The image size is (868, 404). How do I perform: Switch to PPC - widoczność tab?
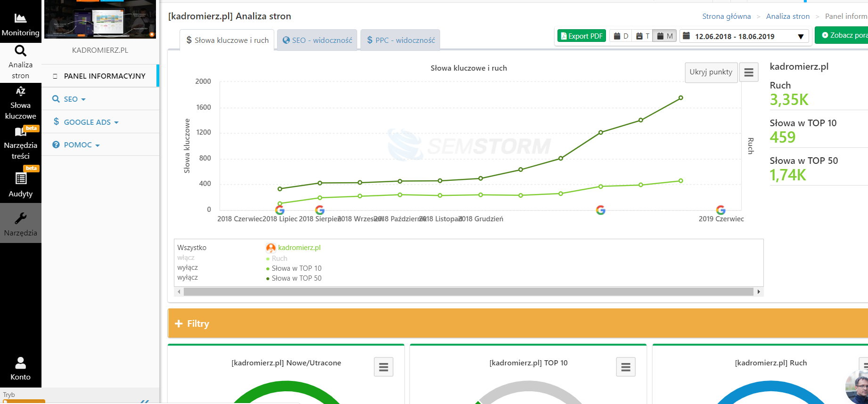pyautogui.click(x=401, y=40)
